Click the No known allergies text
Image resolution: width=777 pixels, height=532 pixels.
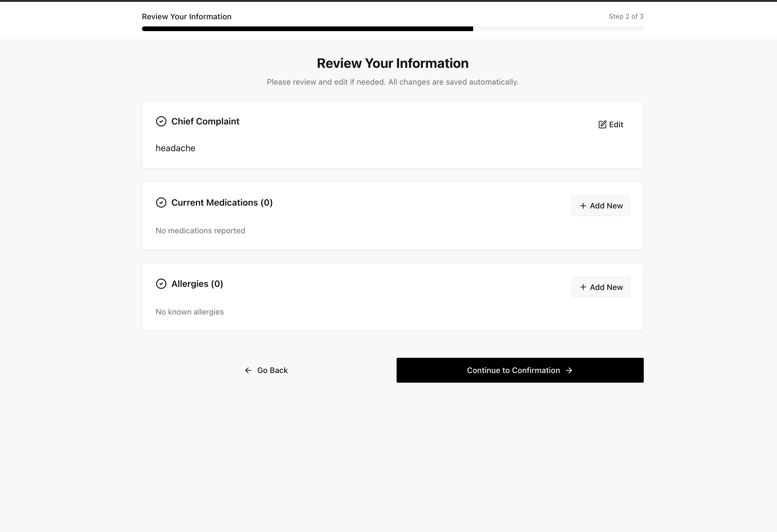(190, 311)
